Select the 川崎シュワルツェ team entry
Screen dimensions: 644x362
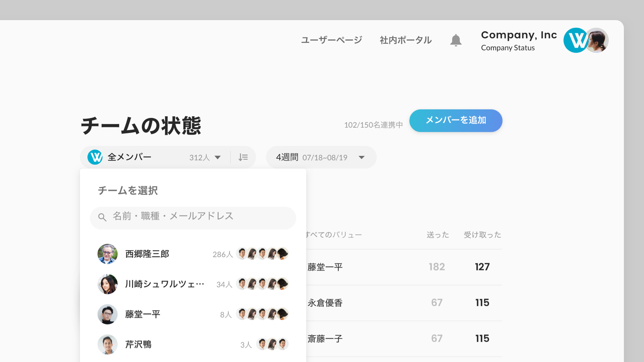[193, 284]
